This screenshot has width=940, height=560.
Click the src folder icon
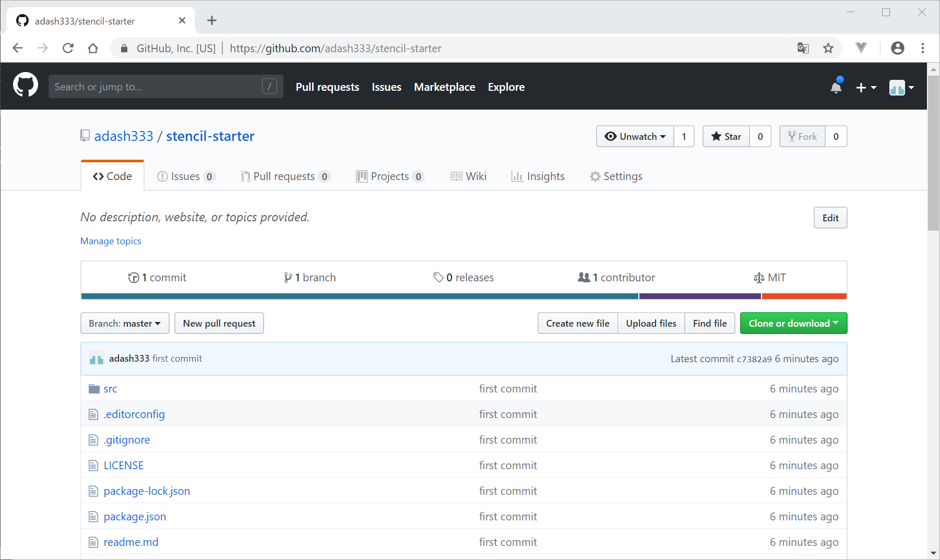[x=94, y=389]
